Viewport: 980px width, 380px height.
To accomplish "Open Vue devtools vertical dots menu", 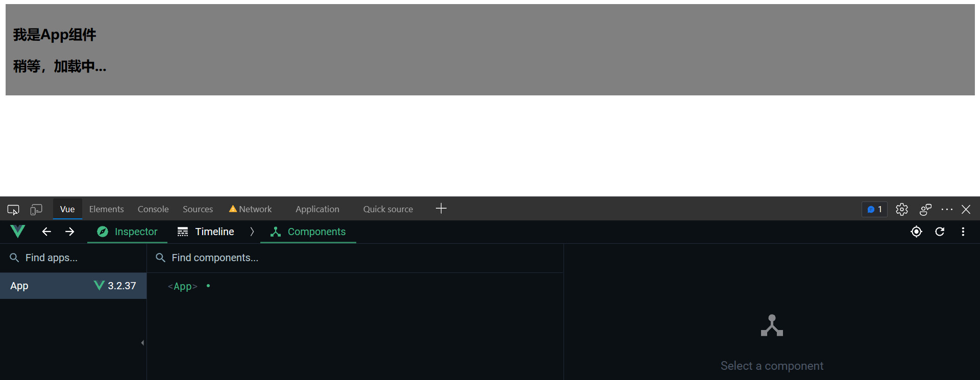I will (963, 232).
